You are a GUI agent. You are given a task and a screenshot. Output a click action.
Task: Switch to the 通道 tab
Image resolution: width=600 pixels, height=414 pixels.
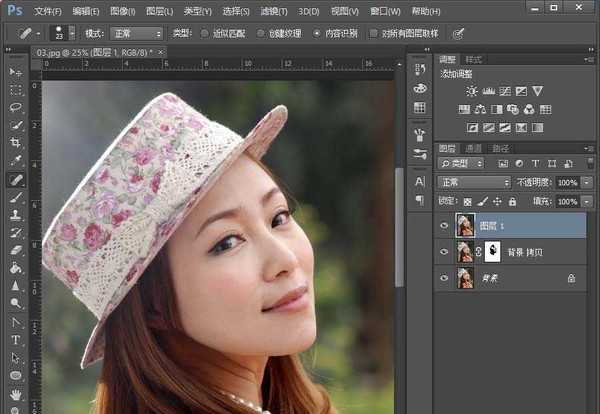click(x=474, y=148)
